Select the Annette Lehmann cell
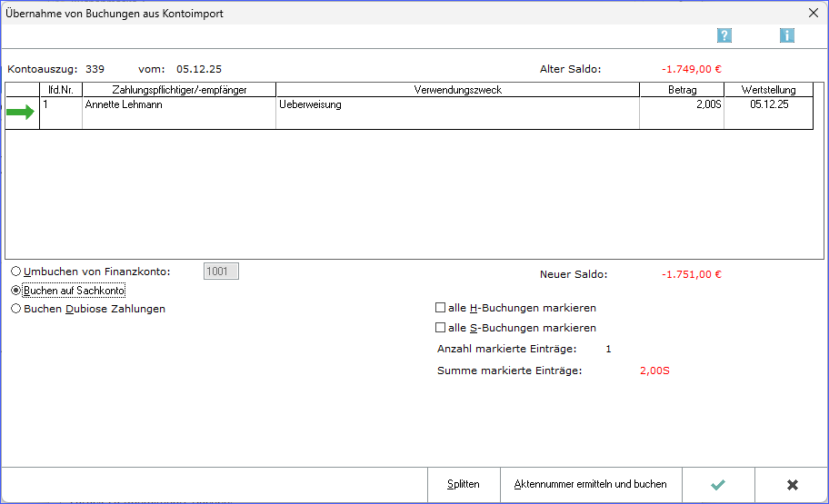Viewport: 829px width, 504px height. click(179, 113)
